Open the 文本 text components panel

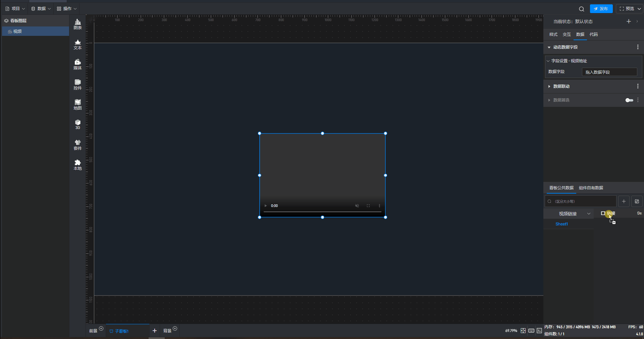pyautogui.click(x=77, y=44)
